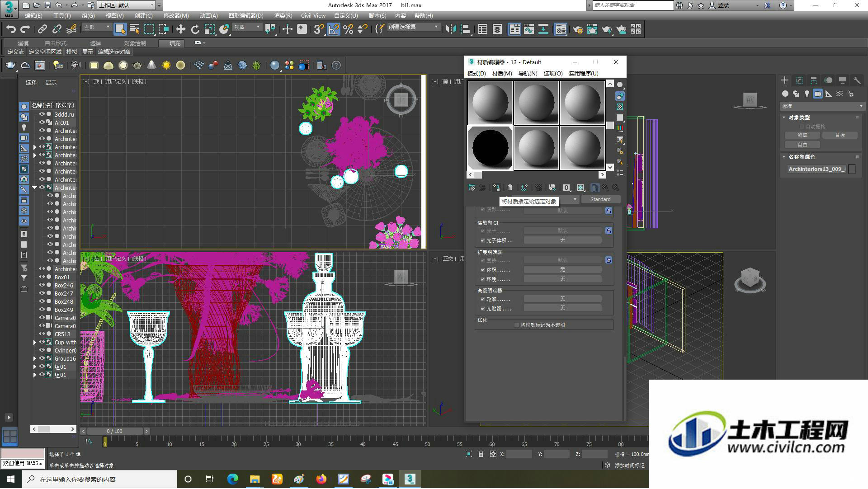Image resolution: width=868 pixels, height=489 pixels.
Task: Click the Undo arrow in main toolbar
Action: click(x=10, y=29)
